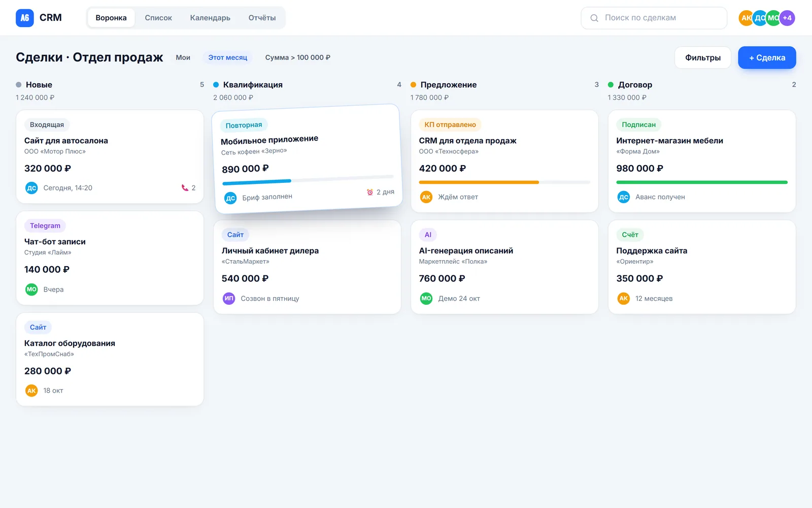
Task: Click АК avatar on CRM для отдела продаж
Action: click(x=426, y=197)
